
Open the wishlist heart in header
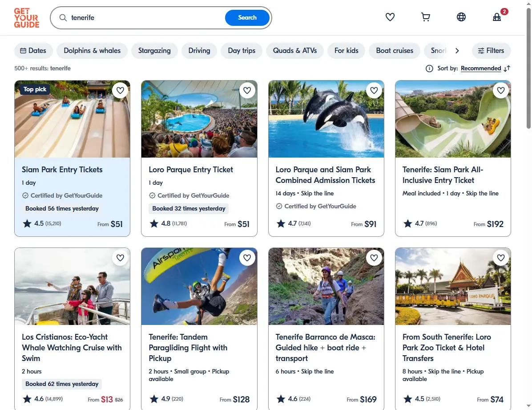click(390, 17)
